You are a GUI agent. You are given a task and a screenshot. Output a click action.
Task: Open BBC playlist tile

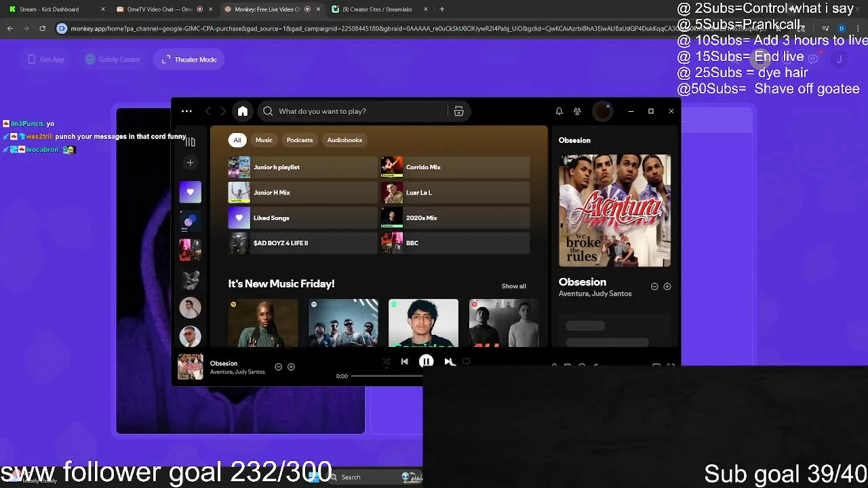tap(455, 243)
